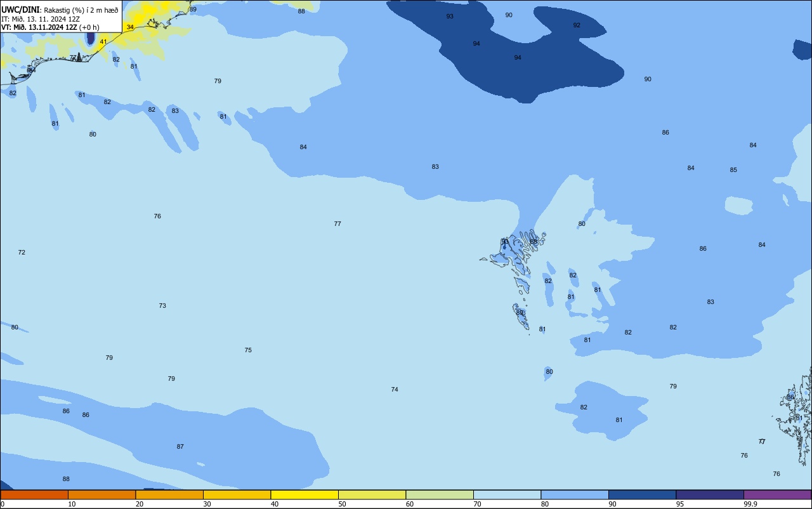Select the bright yellow 40–50 legend swatch

(x=304, y=494)
